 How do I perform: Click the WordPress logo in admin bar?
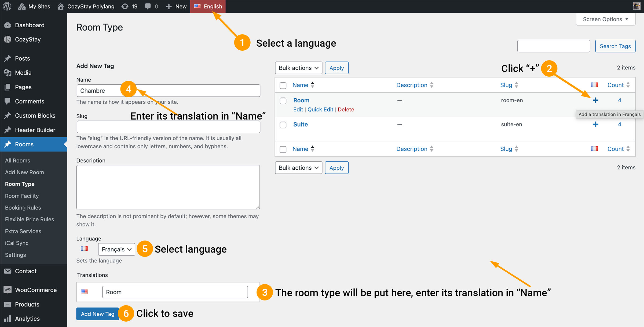tap(7, 6)
